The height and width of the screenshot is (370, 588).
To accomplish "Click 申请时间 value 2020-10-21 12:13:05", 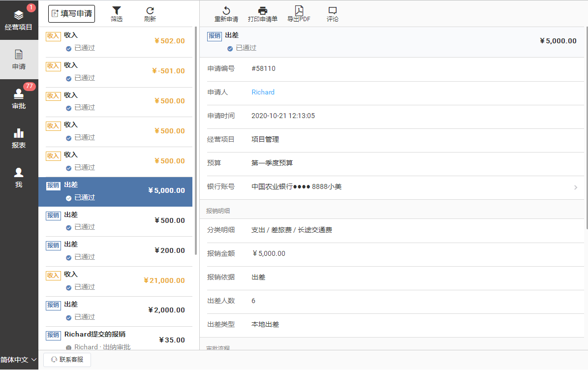I will pos(283,116).
